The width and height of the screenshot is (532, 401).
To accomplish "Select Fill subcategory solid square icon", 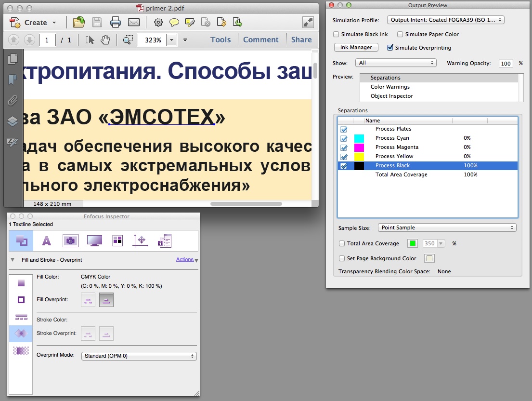I will 21,283.
